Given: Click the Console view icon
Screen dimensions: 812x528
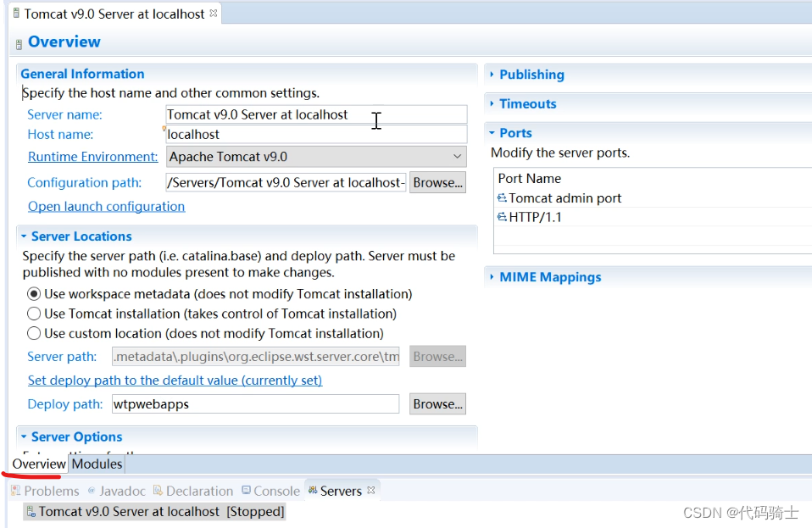Looking at the screenshot, I should [x=246, y=491].
